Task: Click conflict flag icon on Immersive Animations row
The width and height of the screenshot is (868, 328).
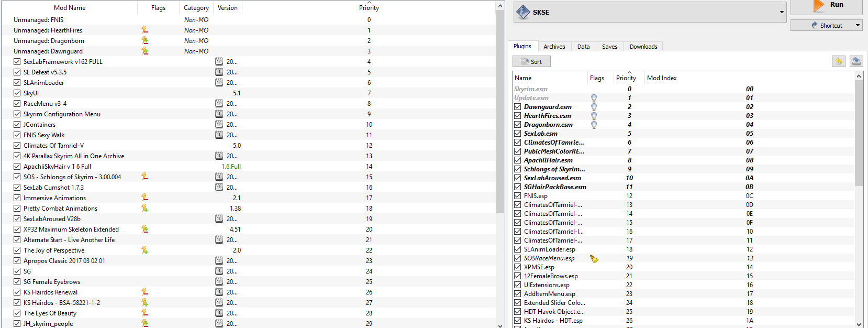Action: [x=145, y=198]
